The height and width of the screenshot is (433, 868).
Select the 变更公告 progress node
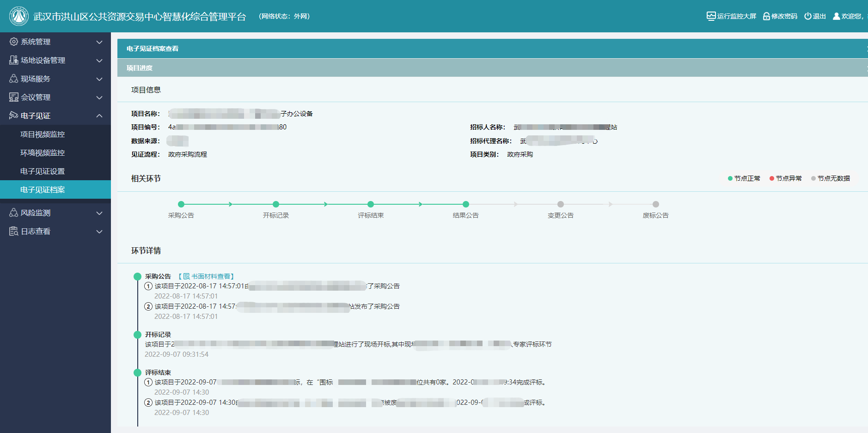[x=561, y=204]
